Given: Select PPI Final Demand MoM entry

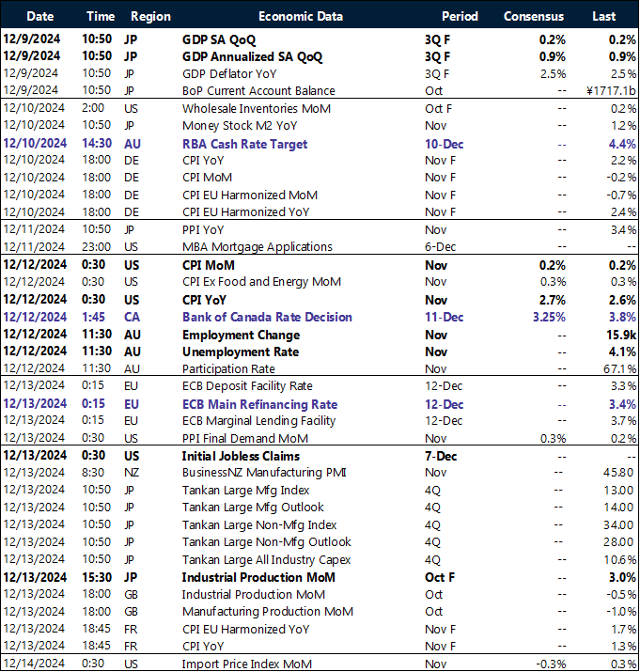Looking at the screenshot, I should pos(245,438).
